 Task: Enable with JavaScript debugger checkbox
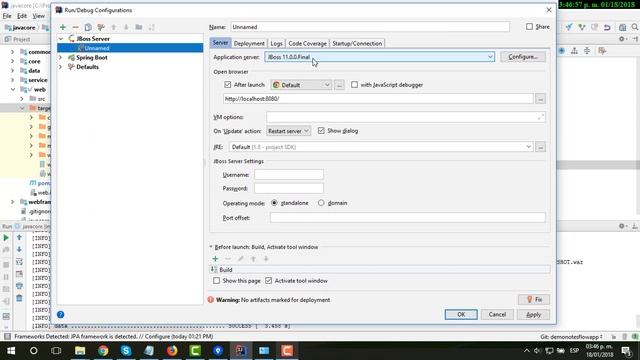354,84
